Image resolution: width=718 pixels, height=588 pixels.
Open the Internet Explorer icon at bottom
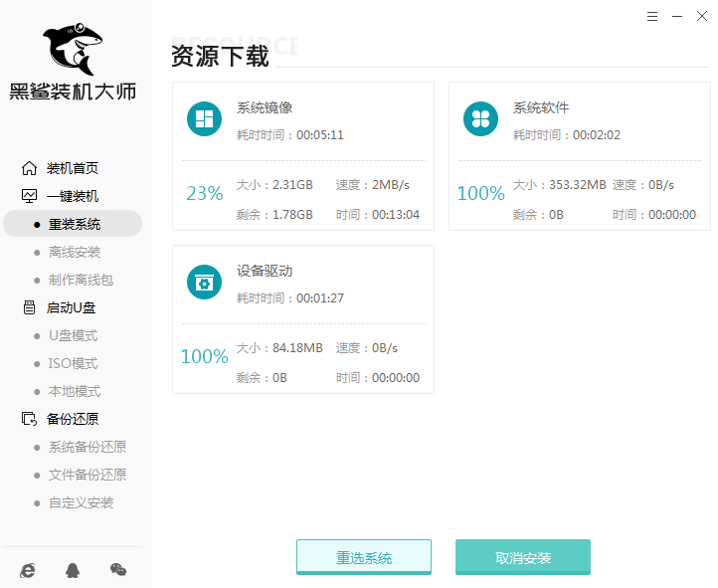point(28,570)
